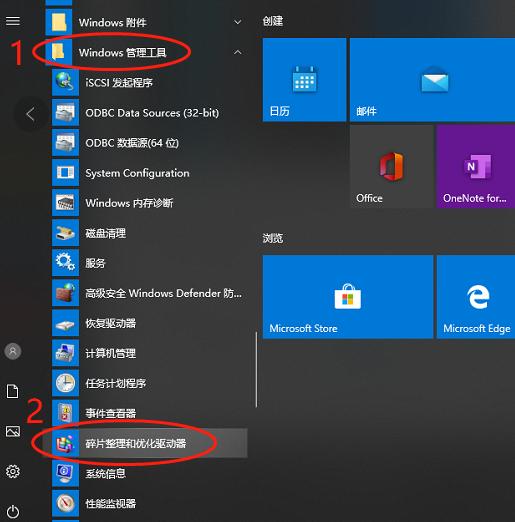This screenshot has height=522, width=515.
Task: Click the 高级安全 Windows Defender 防... label
Action: click(163, 293)
